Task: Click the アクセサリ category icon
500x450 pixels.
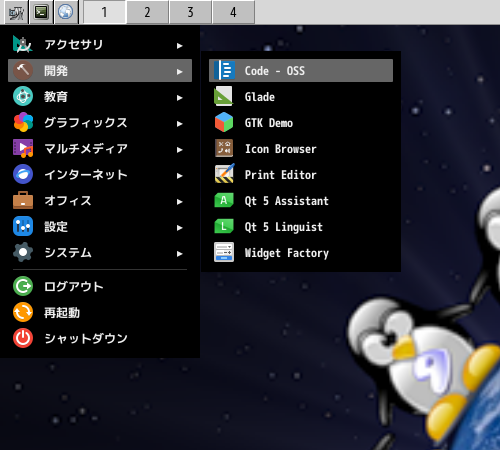Action: pos(23,44)
